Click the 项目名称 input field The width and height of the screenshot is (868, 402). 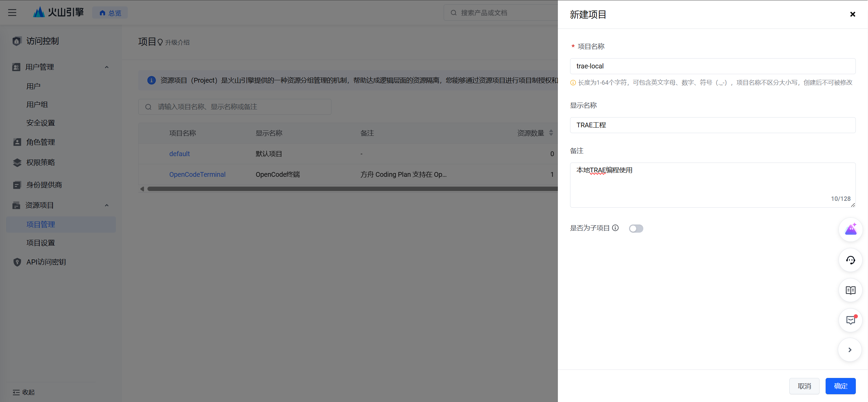712,66
